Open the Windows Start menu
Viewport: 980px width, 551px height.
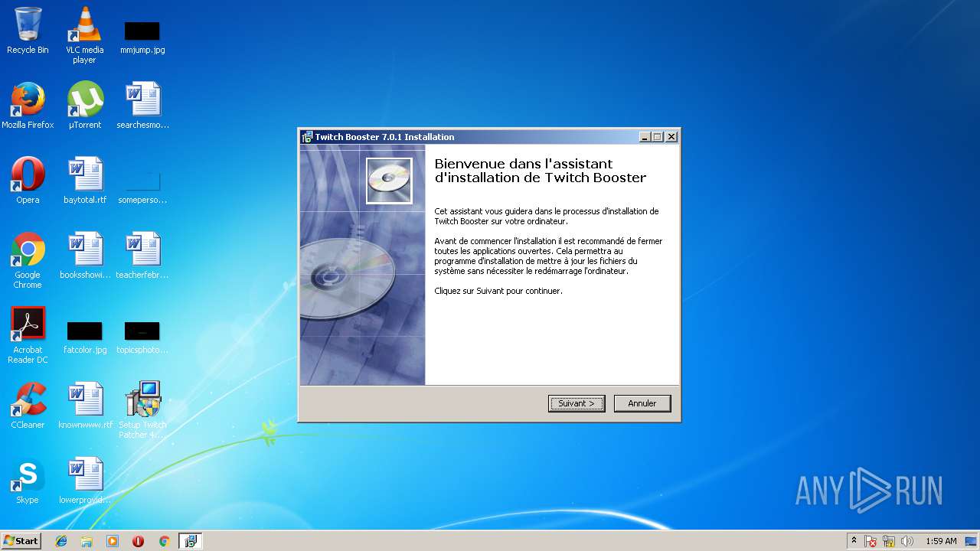pos(21,541)
